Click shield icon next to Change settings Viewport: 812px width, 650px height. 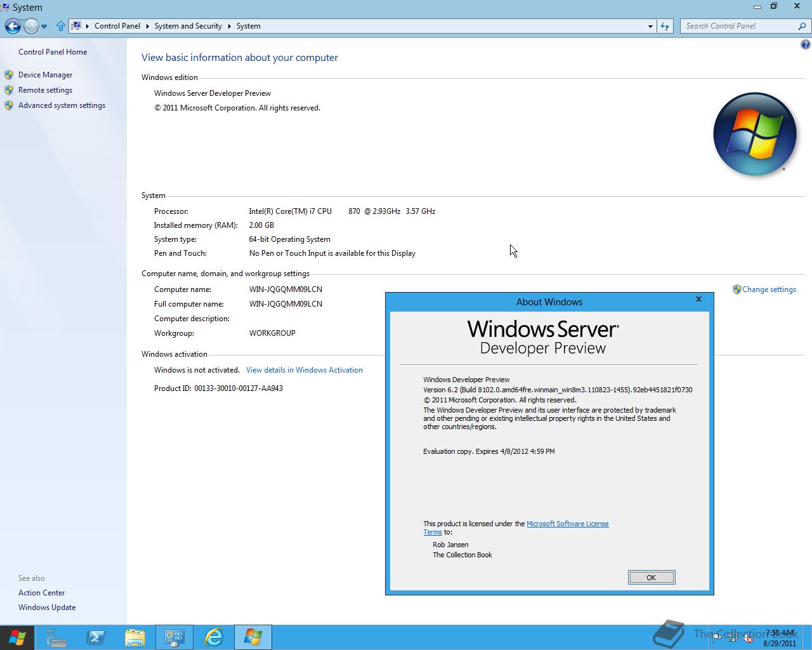pyautogui.click(x=737, y=289)
